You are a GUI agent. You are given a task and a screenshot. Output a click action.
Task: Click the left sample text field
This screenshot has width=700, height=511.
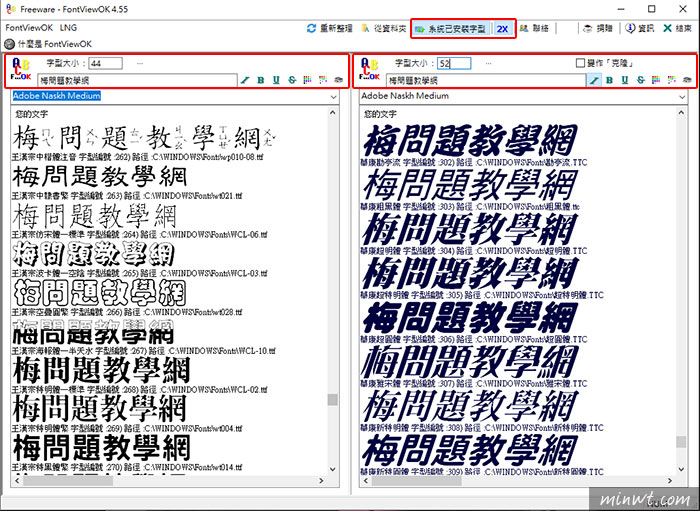(x=137, y=81)
